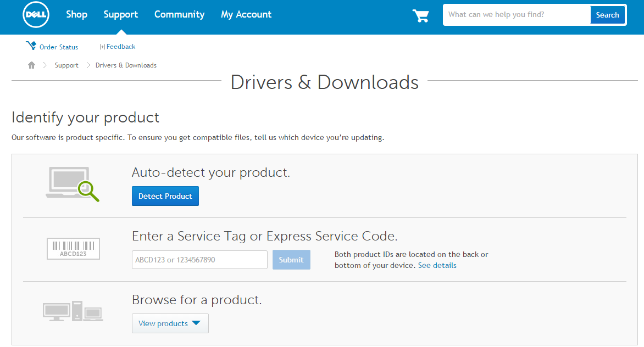Click the 'Identify your product' heading
644x347 pixels.
[x=85, y=117]
